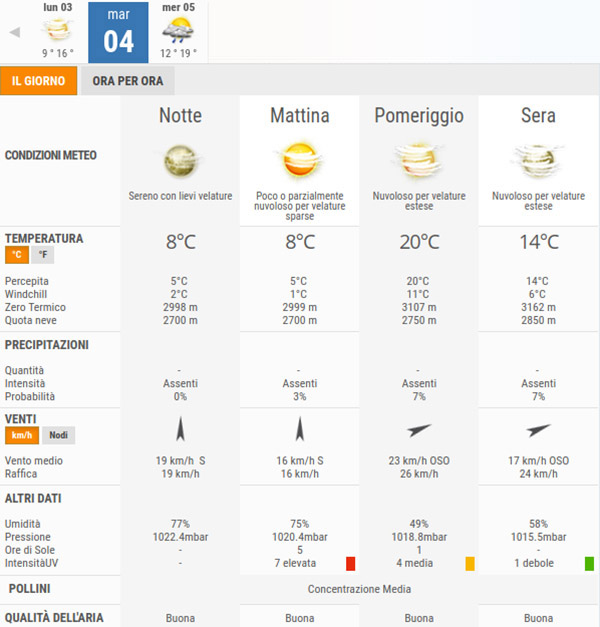The height and width of the screenshot is (627, 600).
Task: Click the green UV debole swatch
Action: click(589, 563)
